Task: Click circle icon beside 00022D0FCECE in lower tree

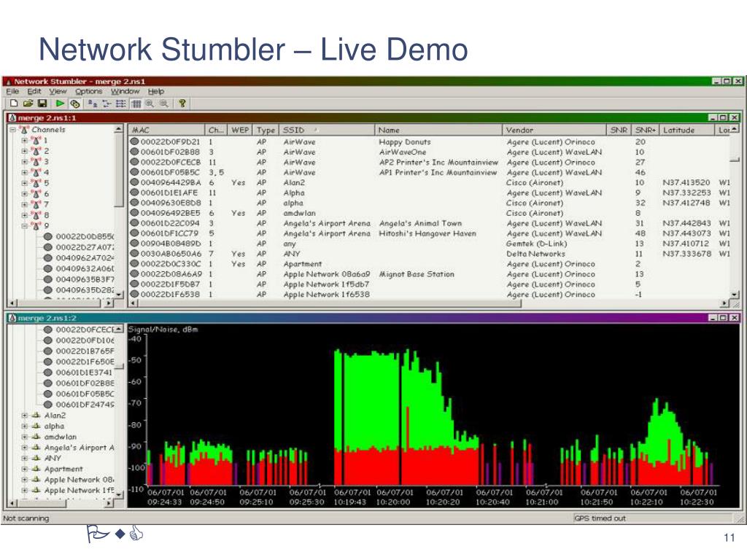Action: (47, 330)
